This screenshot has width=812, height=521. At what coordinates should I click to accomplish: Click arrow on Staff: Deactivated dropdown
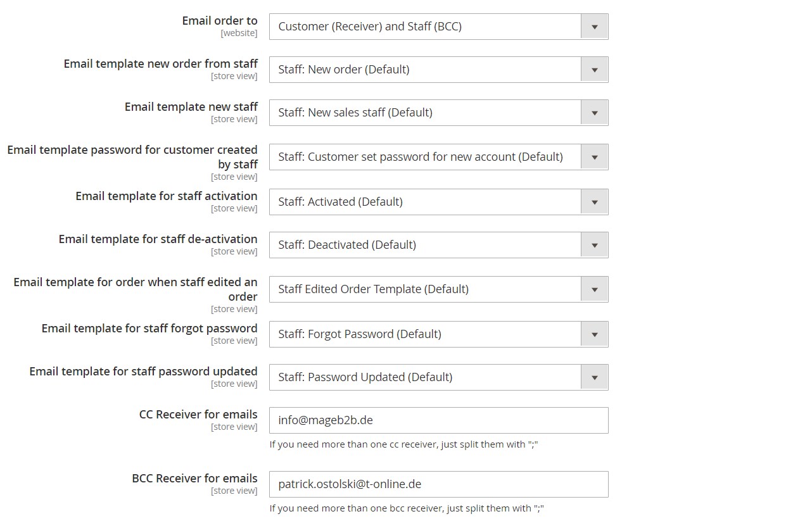594,245
